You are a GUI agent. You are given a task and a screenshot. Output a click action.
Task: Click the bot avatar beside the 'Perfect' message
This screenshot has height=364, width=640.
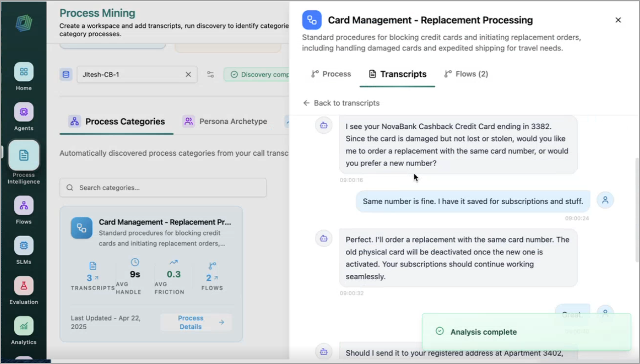324,238
